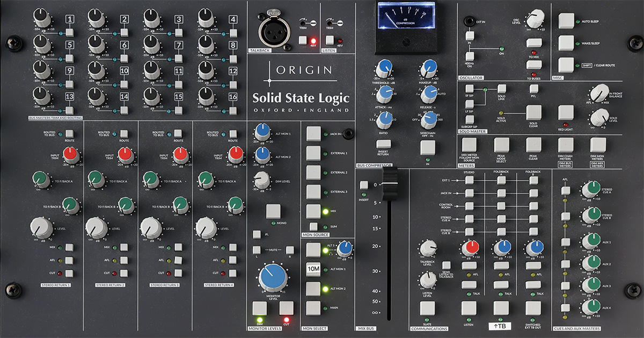
Task: Select the MAIN monitor output button
Action: pyautogui.click(x=313, y=308)
